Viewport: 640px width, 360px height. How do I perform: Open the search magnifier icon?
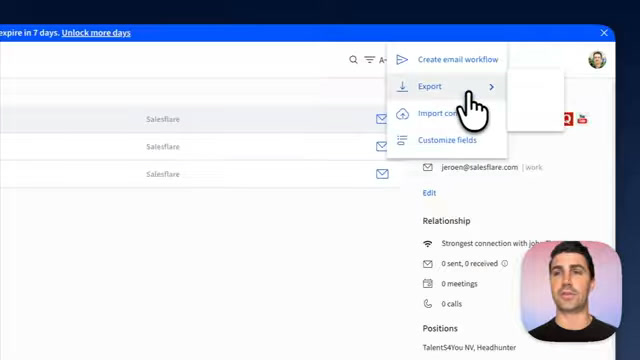point(353,60)
